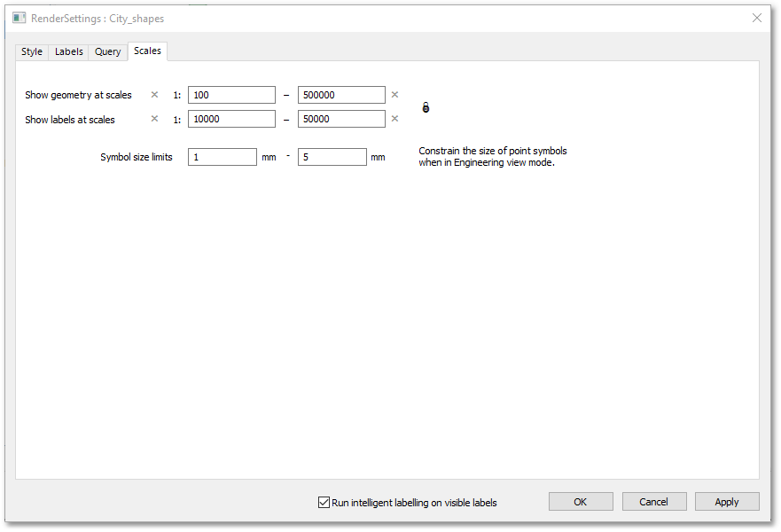The width and height of the screenshot is (781, 532).
Task: Select the symbol size minimum field showing 1
Action: point(223,157)
